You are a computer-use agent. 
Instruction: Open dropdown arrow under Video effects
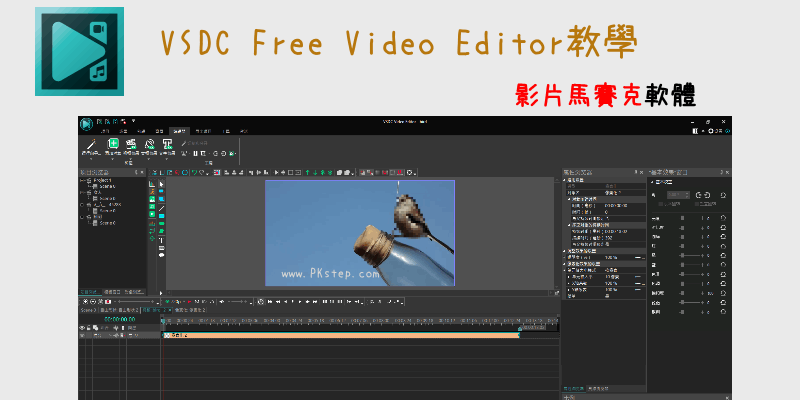[x=132, y=159]
